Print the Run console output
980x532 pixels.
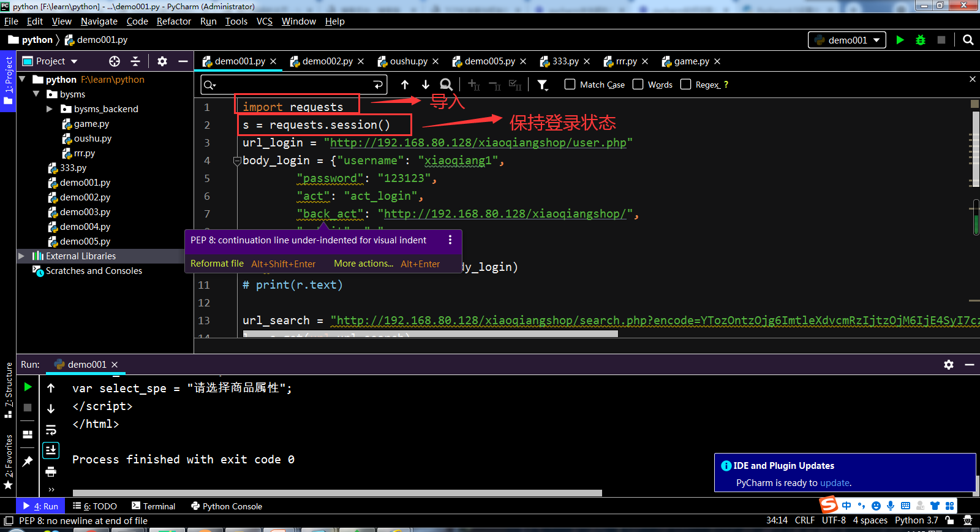(x=51, y=471)
